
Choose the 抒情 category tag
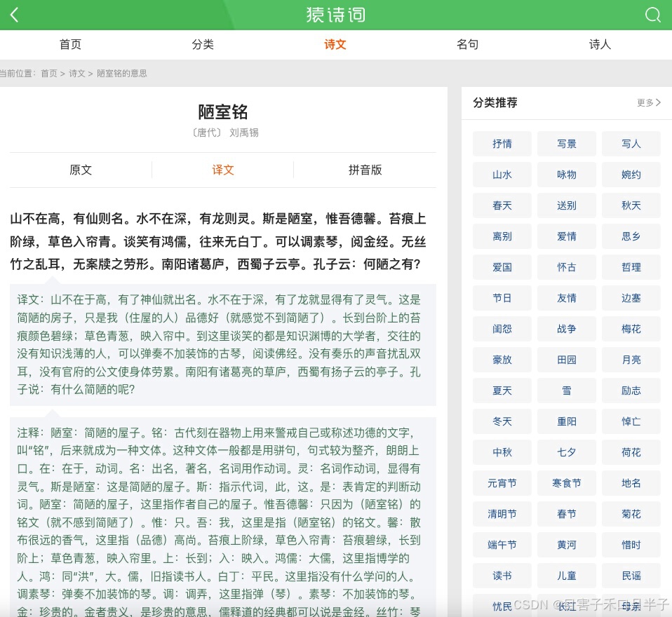coord(502,144)
